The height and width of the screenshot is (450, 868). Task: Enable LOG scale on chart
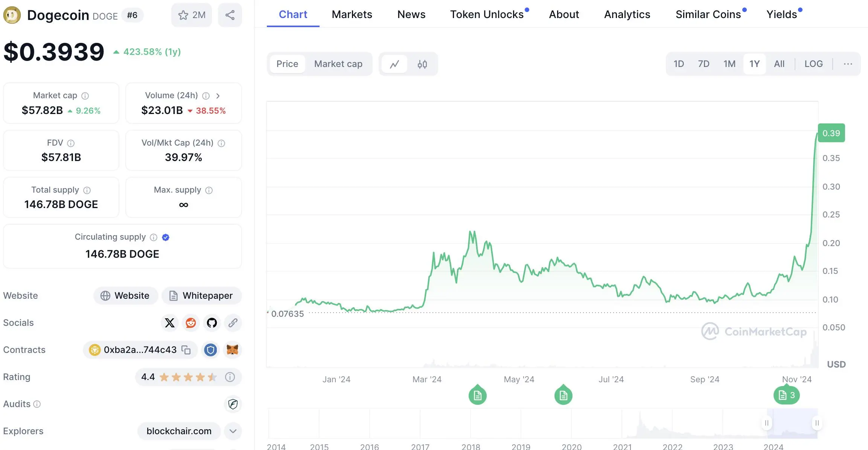click(813, 64)
